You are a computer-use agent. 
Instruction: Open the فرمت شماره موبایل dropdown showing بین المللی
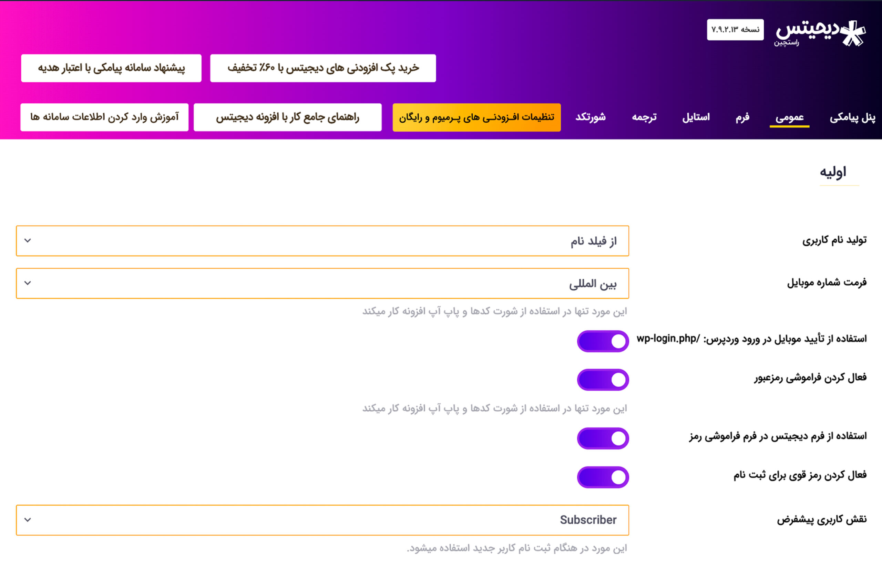click(322, 283)
